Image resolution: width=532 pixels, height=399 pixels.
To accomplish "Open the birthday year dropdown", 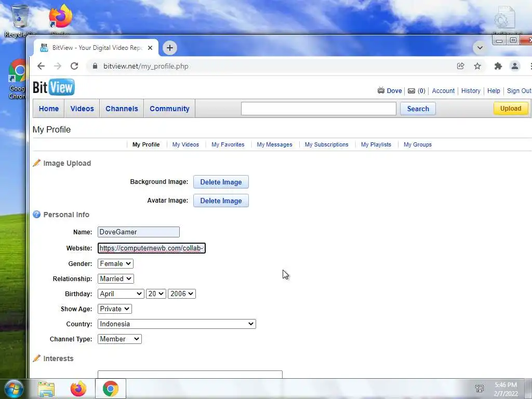I will tap(181, 294).
